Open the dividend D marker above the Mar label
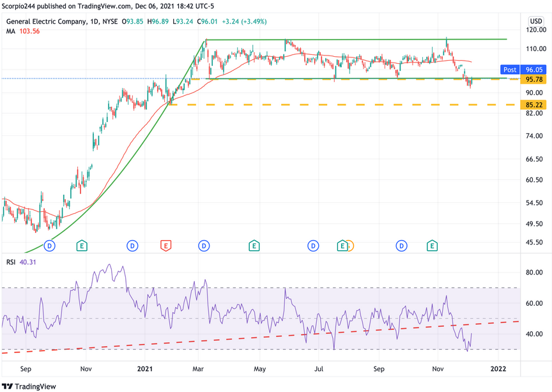The image size is (552, 392). (204, 246)
